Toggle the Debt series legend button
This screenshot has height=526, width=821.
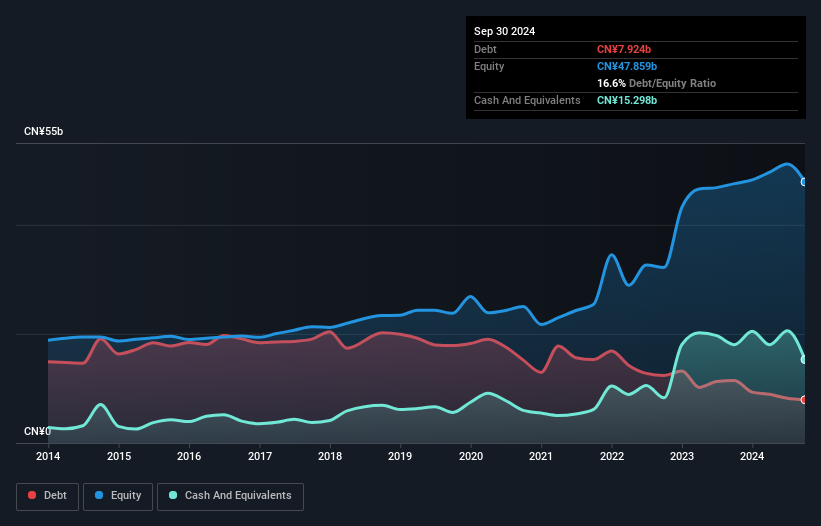pyautogui.click(x=48, y=496)
